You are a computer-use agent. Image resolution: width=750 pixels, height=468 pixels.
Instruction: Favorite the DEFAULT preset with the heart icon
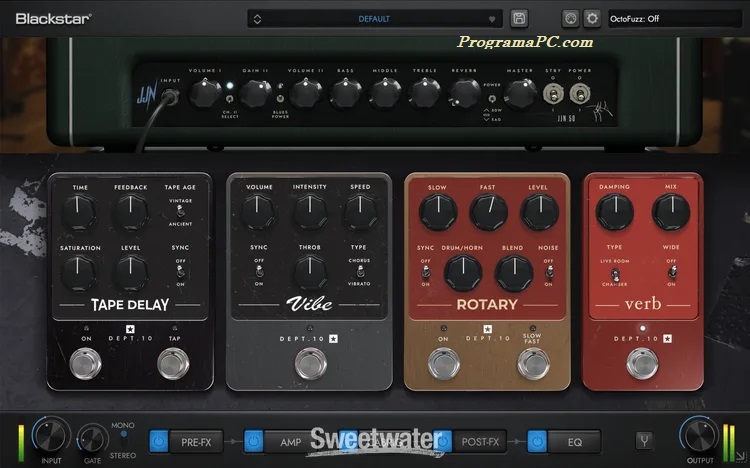point(492,19)
